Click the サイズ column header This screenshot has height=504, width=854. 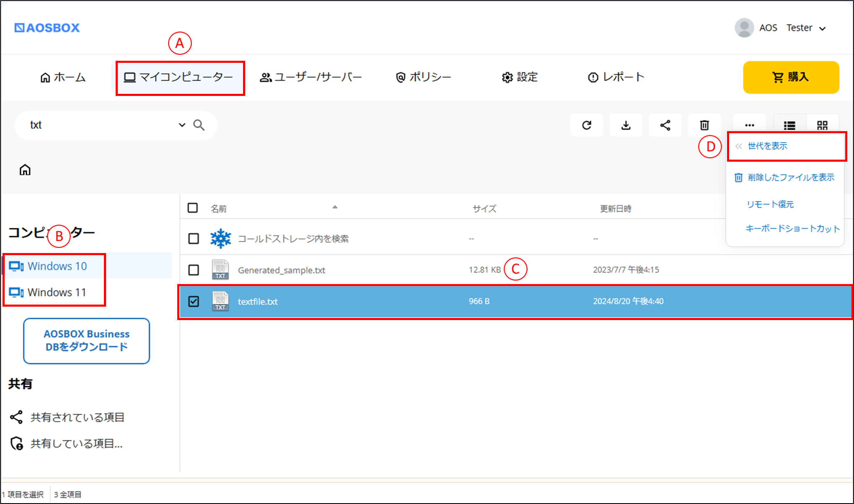(484, 209)
